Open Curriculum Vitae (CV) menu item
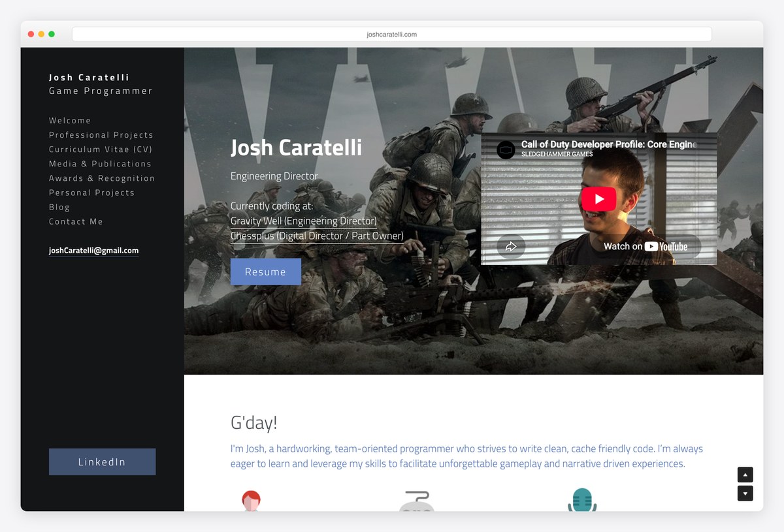The width and height of the screenshot is (784, 532). click(101, 149)
